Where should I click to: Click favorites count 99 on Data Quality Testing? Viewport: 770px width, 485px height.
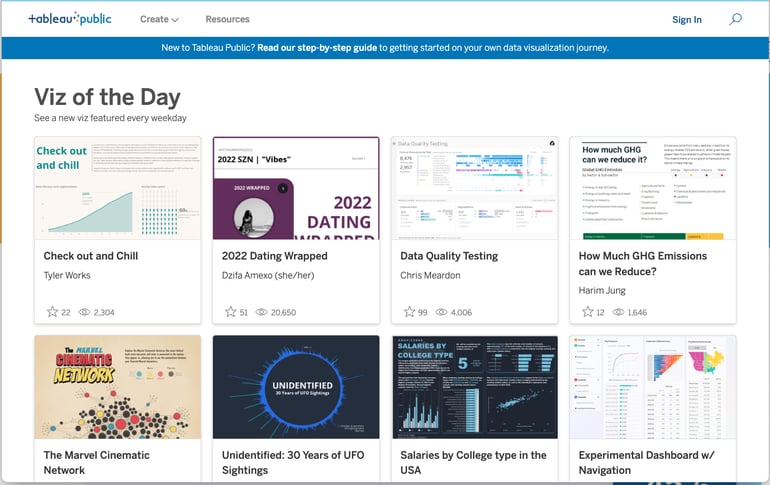[x=422, y=312]
